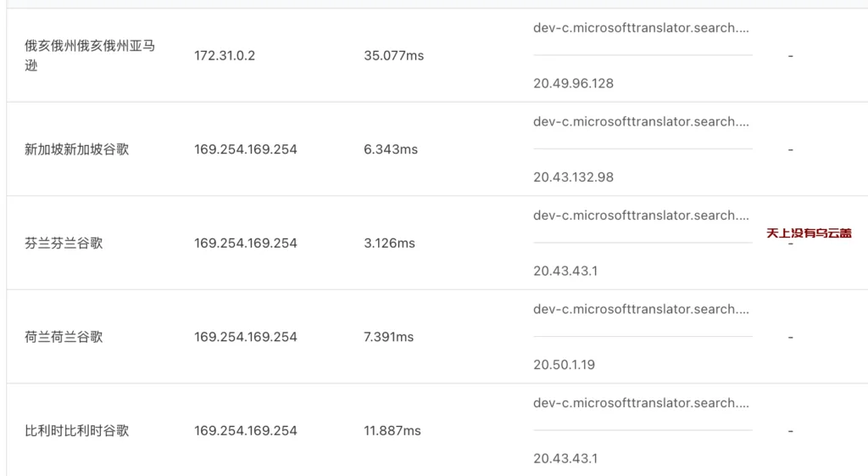The height and width of the screenshot is (476, 868).
Task: Click the red 天上没有乌云盖 watermark text
Action: pos(809,232)
